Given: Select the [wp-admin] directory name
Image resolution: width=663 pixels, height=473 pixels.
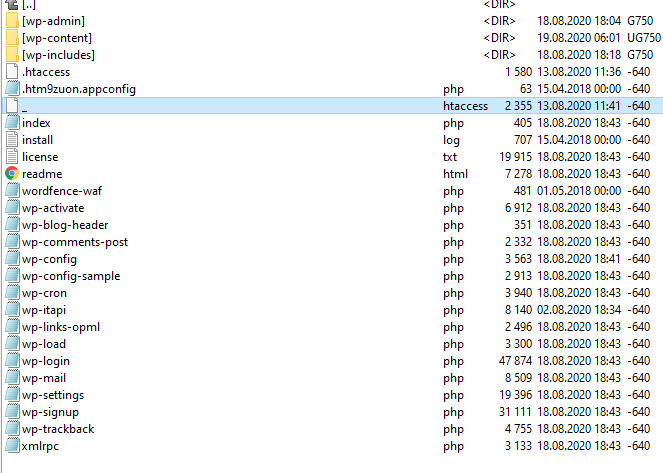Looking at the screenshot, I should (53, 21).
